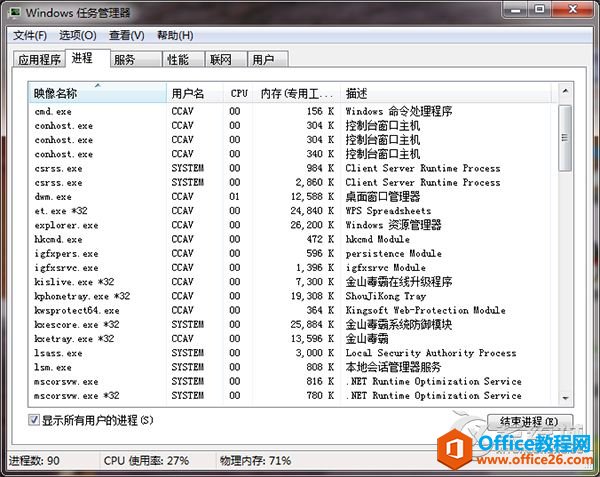Open the 查看(V) menu
Screen dimensions: 600x477
(127, 36)
